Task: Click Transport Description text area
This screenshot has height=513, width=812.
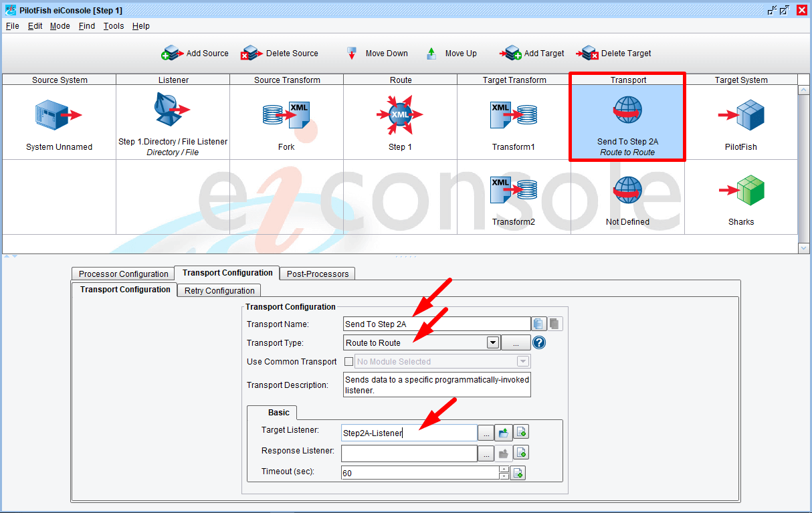Action: point(437,385)
